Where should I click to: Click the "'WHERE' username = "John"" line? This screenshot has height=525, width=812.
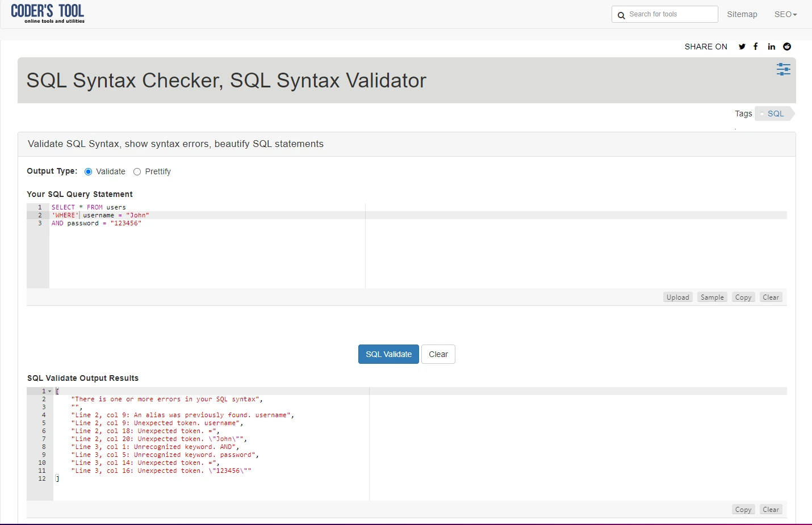[x=100, y=215]
